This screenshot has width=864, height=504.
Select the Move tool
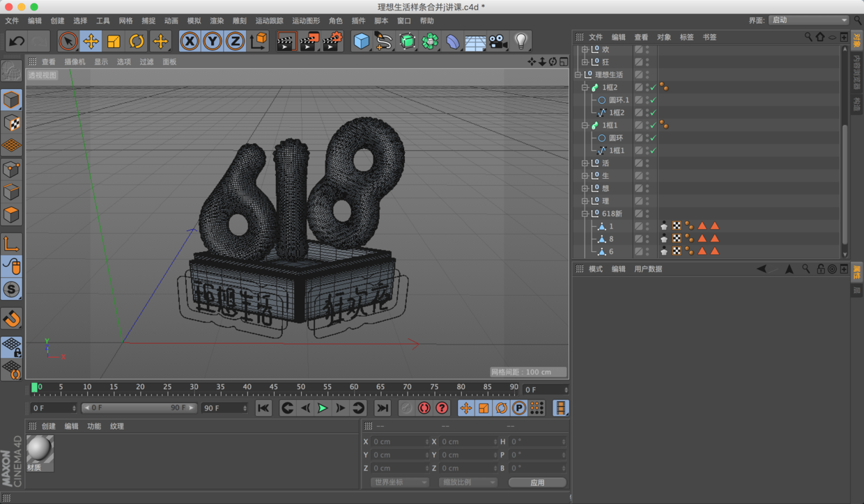tap(91, 41)
